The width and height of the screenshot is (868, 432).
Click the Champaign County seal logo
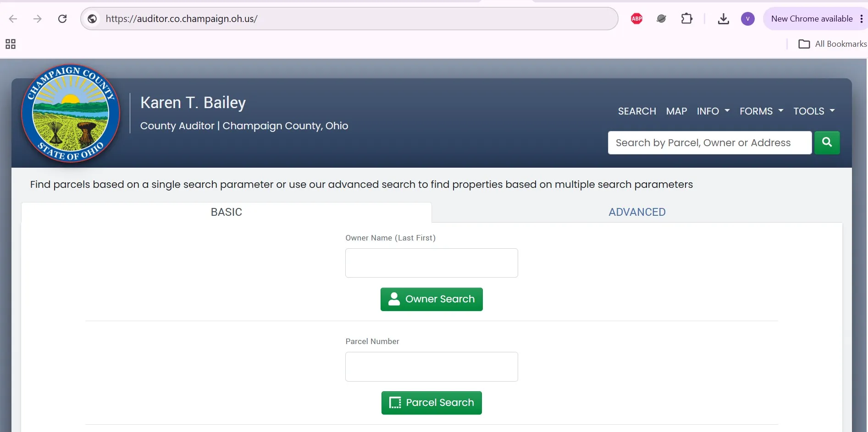(x=71, y=113)
